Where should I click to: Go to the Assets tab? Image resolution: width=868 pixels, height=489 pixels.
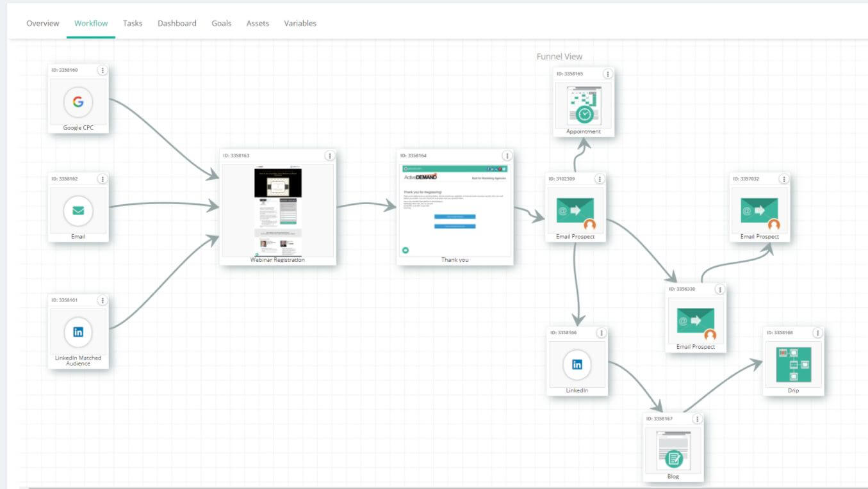pyautogui.click(x=258, y=23)
